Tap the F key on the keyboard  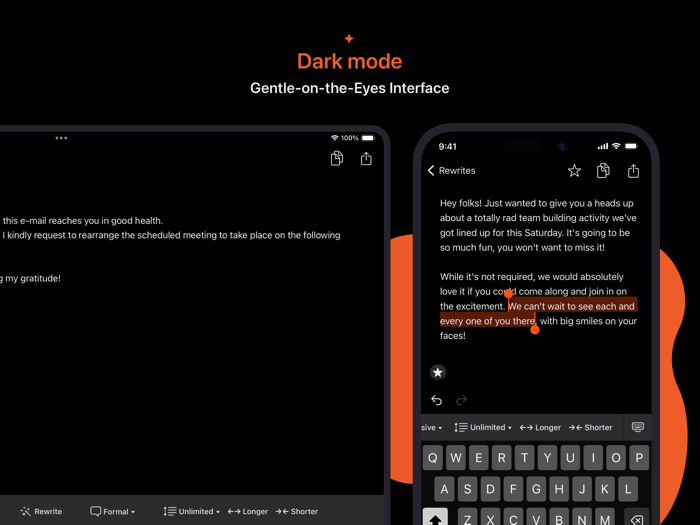513,489
